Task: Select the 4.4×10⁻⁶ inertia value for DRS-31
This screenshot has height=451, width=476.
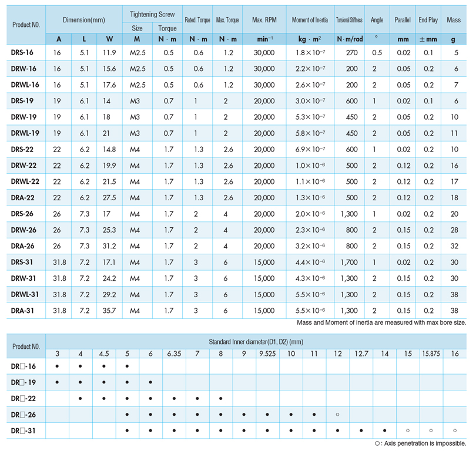Action: (x=310, y=262)
